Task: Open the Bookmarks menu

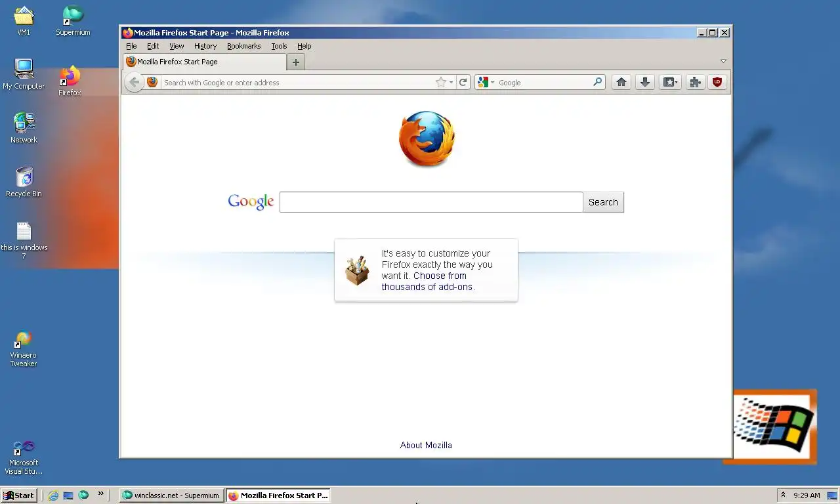Action: pyautogui.click(x=243, y=46)
